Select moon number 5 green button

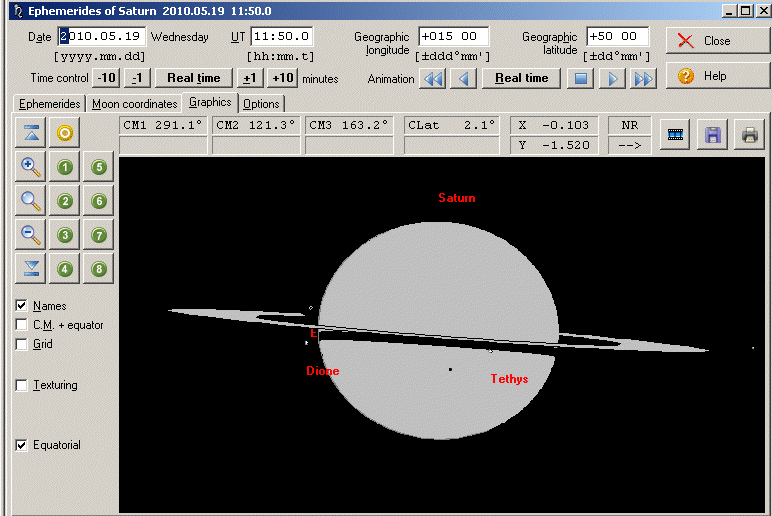pyautogui.click(x=99, y=167)
